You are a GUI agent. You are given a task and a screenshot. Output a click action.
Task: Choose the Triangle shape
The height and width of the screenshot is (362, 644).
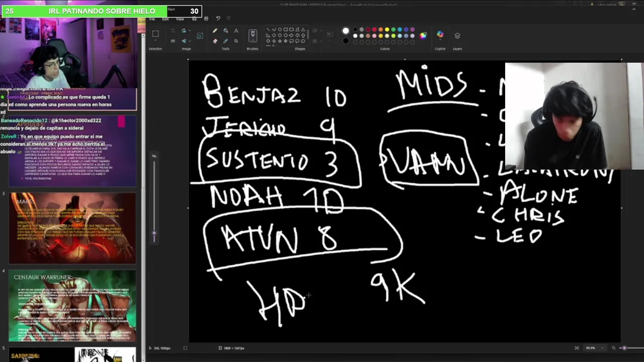click(x=303, y=29)
